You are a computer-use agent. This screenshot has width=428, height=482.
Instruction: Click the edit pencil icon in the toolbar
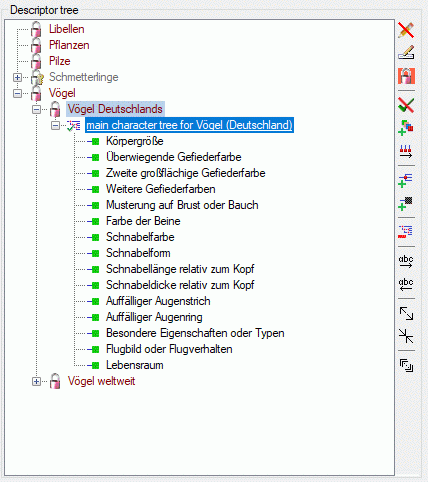click(406, 53)
